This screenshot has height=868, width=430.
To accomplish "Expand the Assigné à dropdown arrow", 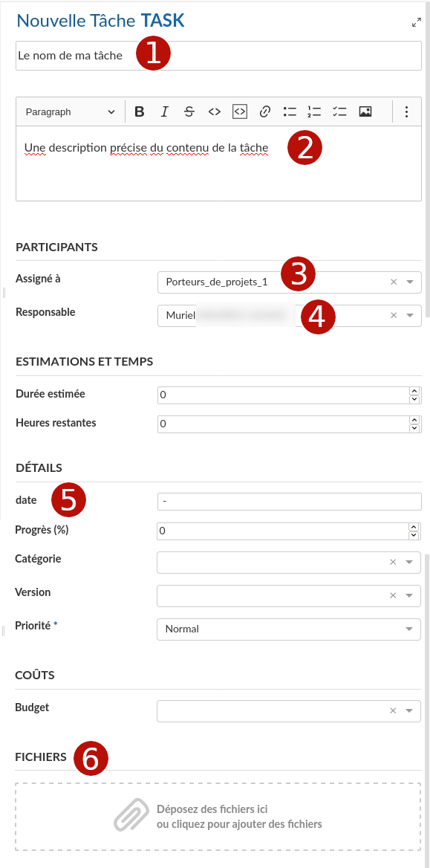I will (410, 282).
